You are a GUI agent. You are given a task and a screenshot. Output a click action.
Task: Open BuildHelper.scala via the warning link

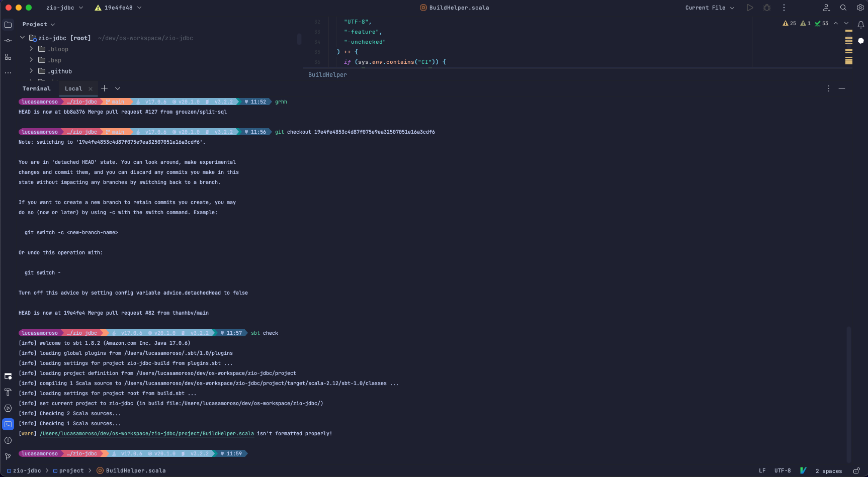tap(146, 433)
